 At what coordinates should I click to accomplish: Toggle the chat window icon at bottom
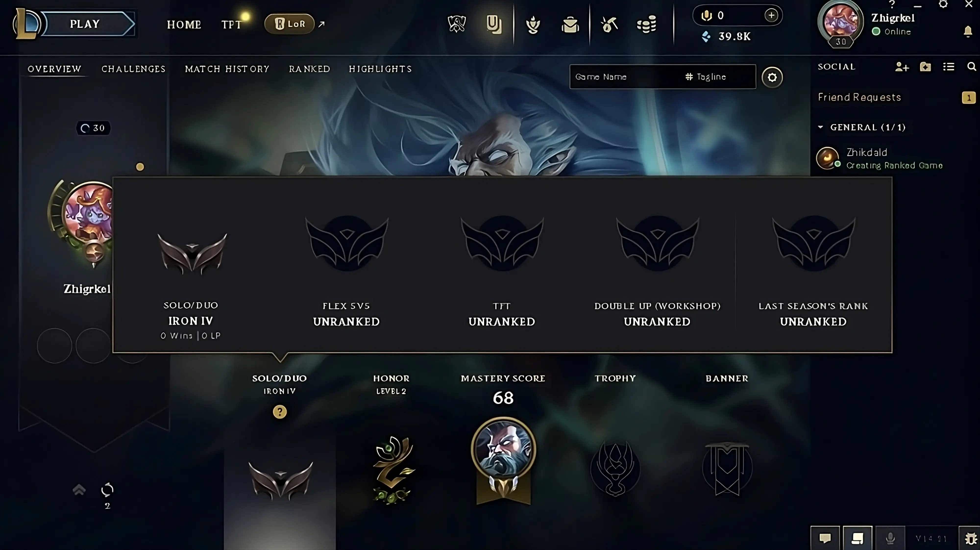[825, 538]
